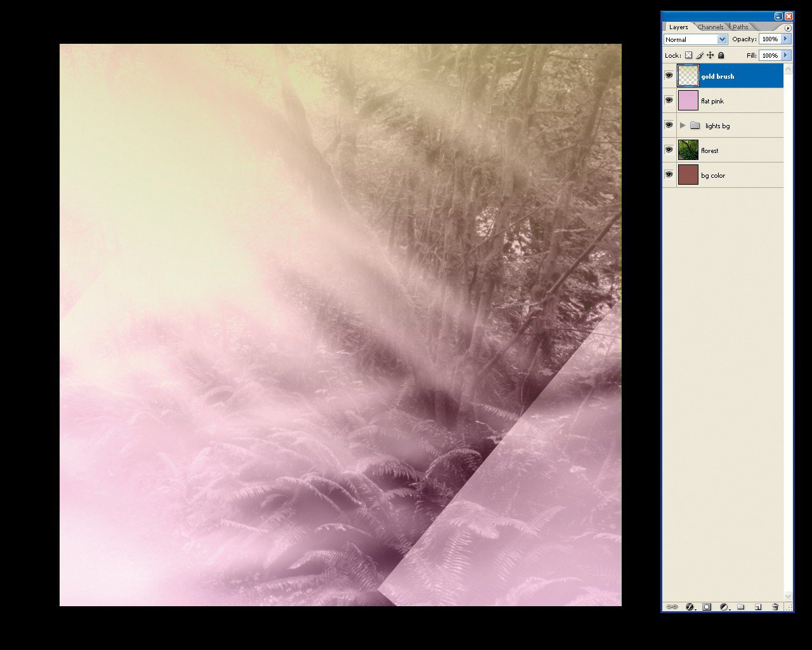Expand the lights bg group

[683, 126]
